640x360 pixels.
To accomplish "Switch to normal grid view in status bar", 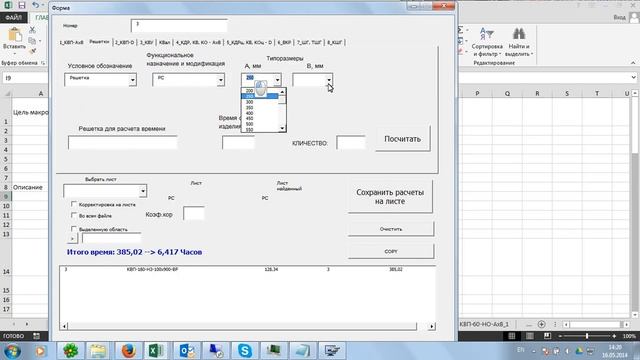I will pyautogui.click(x=511, y=336).
